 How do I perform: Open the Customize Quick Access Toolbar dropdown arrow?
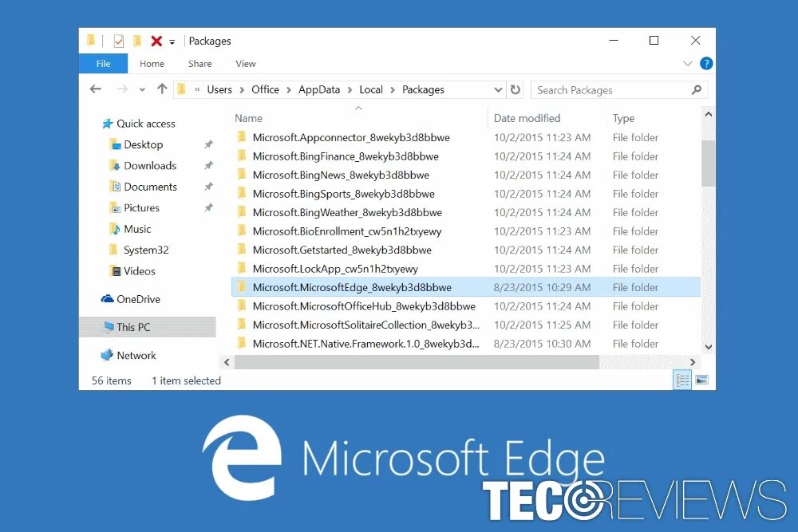coord(172,42)
